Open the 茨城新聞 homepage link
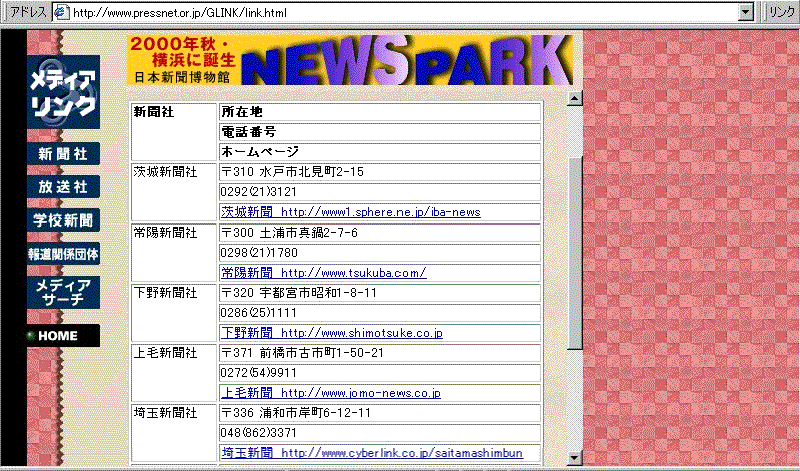 pos(351,212)
